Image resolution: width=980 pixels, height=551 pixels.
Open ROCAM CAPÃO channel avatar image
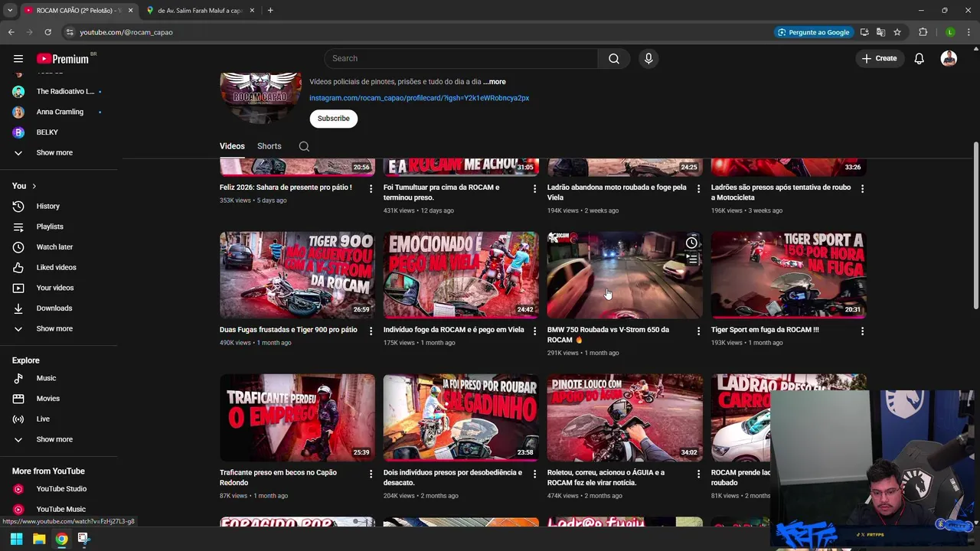pyautogui.click(x=260, y=98)
